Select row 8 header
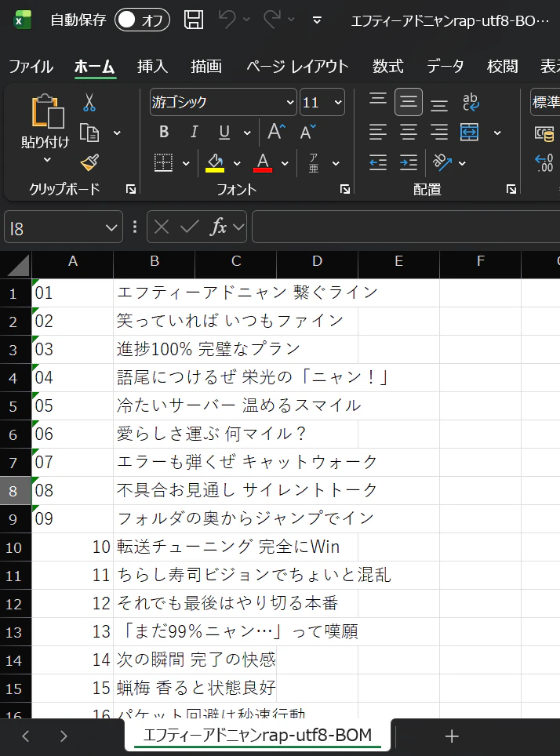560x756 pixels. (14, 491)
